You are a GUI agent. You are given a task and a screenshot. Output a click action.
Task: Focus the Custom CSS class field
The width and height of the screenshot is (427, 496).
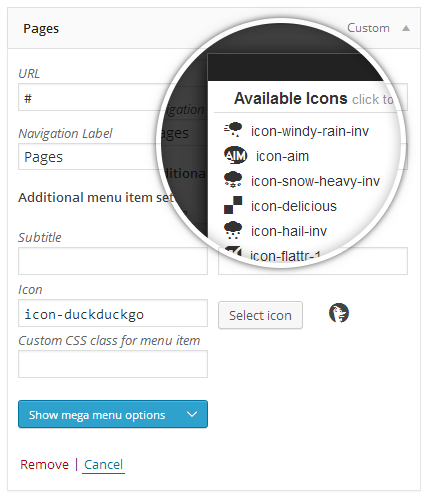[x=113, y=364]
